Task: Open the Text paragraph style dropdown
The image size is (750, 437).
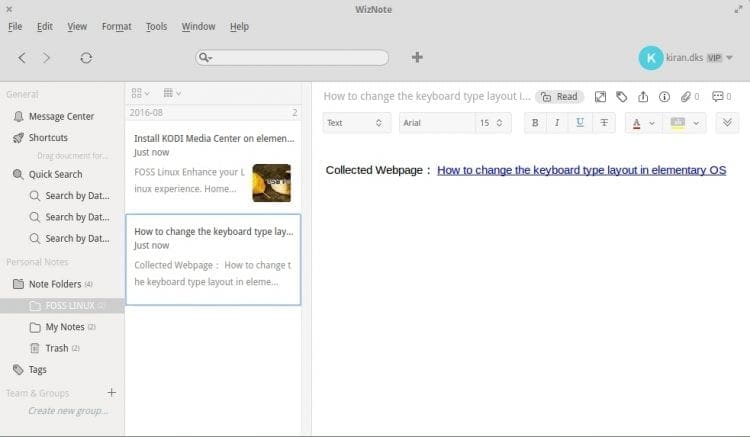Action: point(357,123)
